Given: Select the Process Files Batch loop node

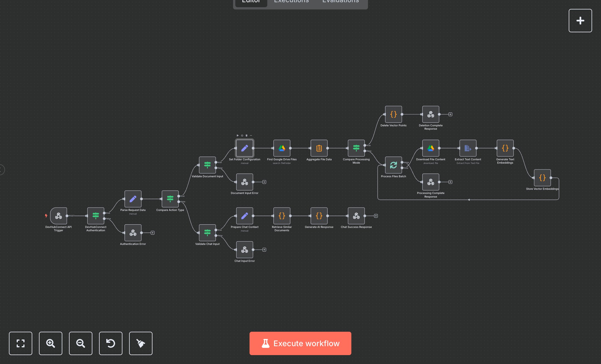Looking at the screenshot, I should pos(393,165).
